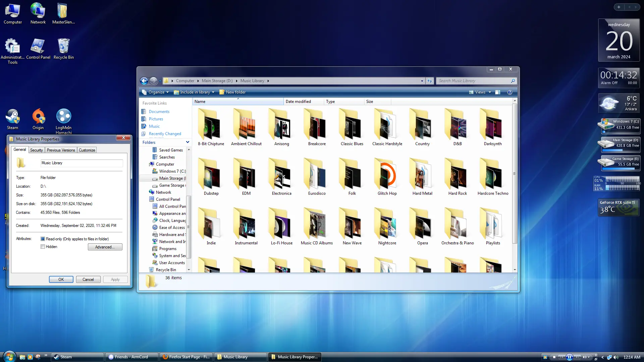Click the refresh button beside address bar
The height and width of the screenshot is (362, 644).
pos(430,81)
